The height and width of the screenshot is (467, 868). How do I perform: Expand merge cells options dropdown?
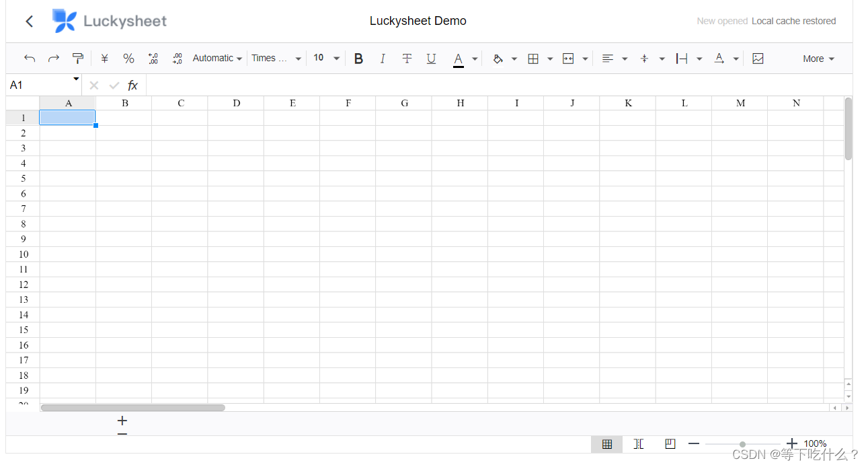[x=585, y=59]
